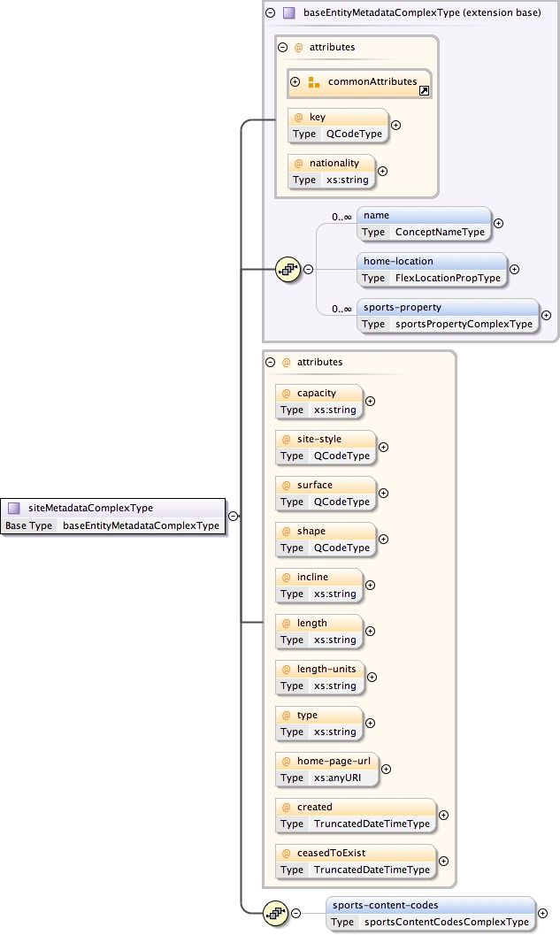Expand the home-location element
The height and width of the screenshot is (935, 560).
[x=514, y=269]
